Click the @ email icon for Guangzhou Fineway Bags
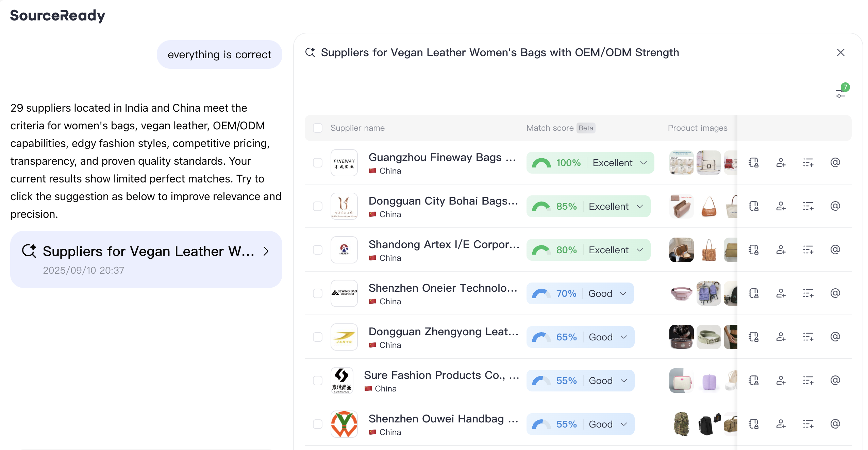868x450 pixels. point(835,162)
